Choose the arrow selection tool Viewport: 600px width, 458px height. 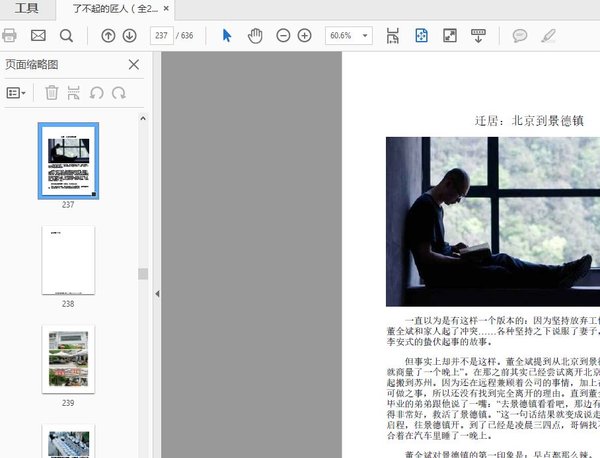click(x=227, y=36)
